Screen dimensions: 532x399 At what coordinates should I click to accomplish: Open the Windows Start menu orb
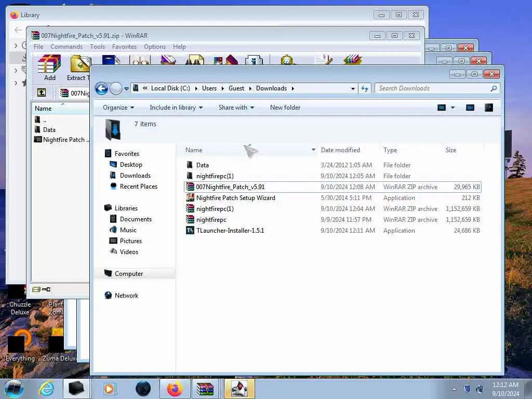pyautogui.click(x=14, y=389)
